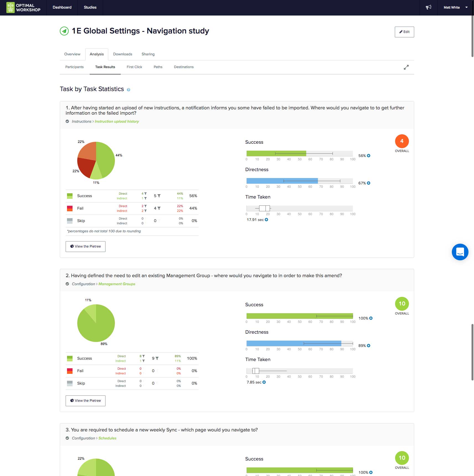Expand task 2 Directness 89% plus icon

(369, 346)
